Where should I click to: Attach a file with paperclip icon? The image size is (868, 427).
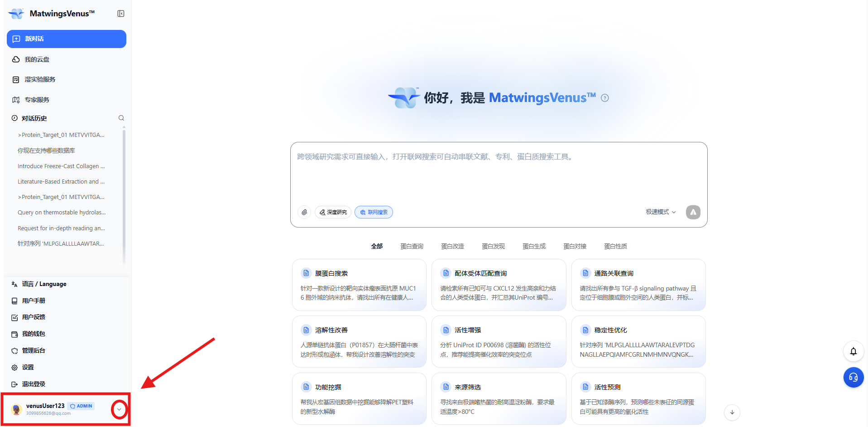click(304, 212)
